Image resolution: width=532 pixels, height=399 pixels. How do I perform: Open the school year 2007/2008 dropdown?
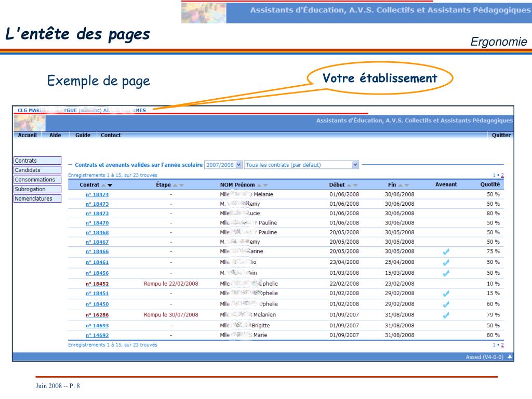223,165
